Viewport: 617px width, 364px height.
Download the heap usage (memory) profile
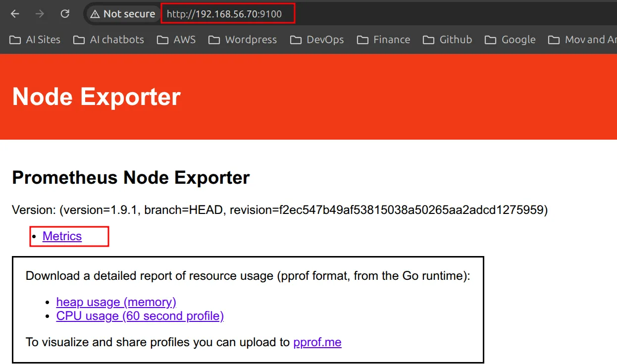116,302
